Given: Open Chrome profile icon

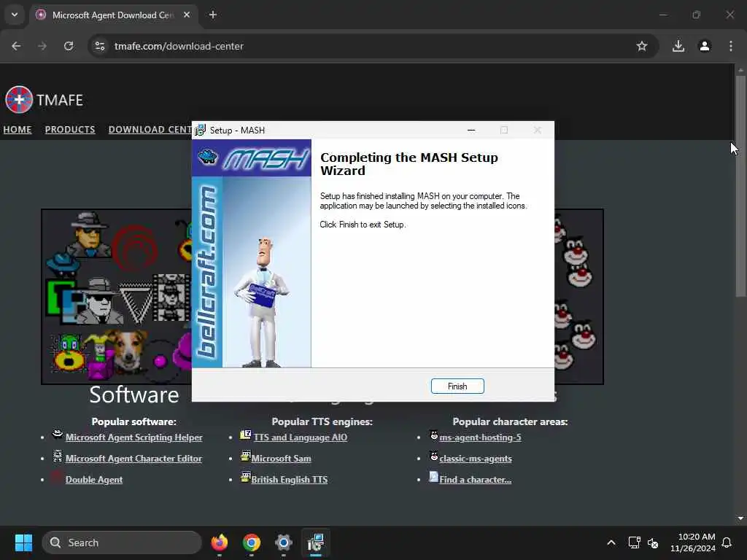Looking at the screenshot, I should [x=705, y=46].
